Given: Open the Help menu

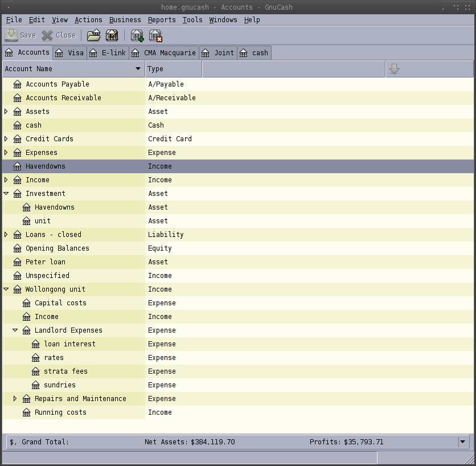Looking at the screenshot, I should (x=252, y=20).
